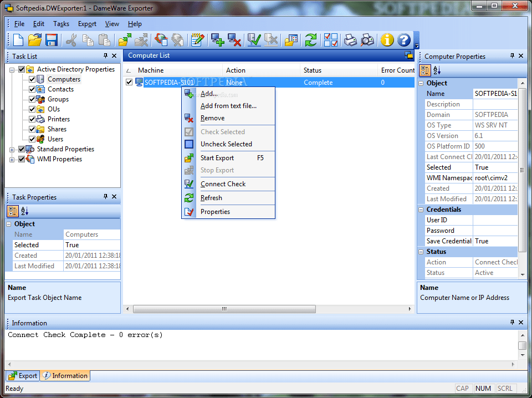The width and height of the screenshot is (532, 398).
Task: Select Connect Check from context menu
Action: click(x=228, y=184)
